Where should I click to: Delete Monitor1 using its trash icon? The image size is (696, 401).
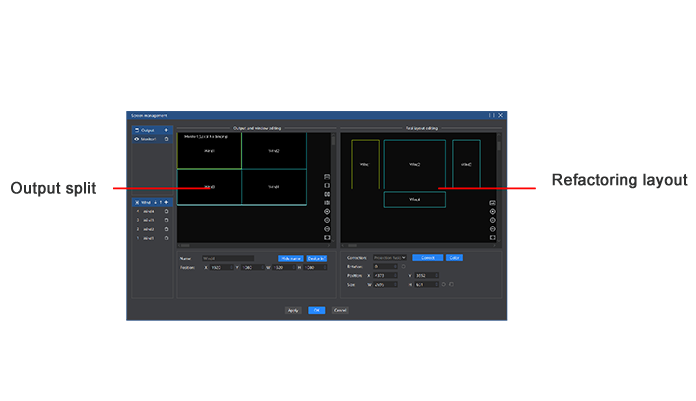coord(166,139)
